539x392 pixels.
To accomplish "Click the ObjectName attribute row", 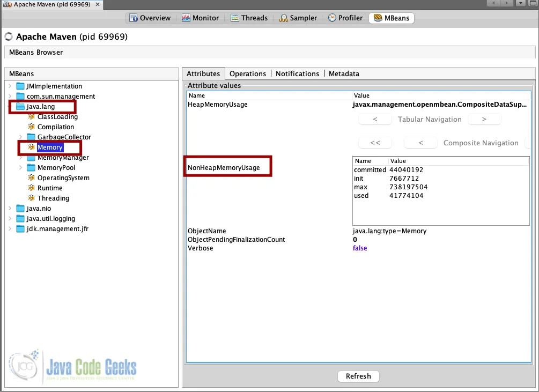I will pos(358,231).
